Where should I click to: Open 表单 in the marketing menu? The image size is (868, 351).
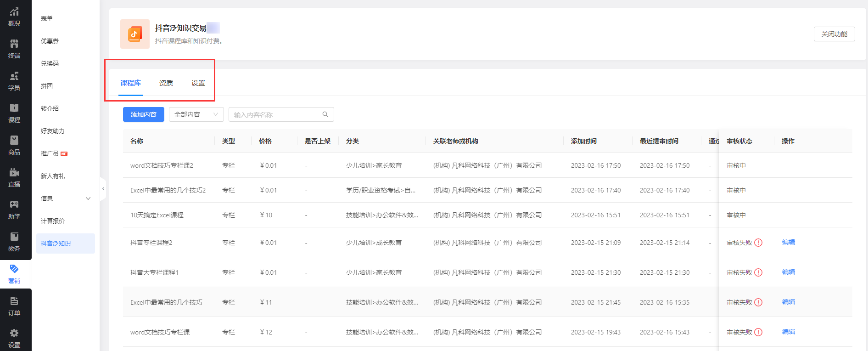coord(47,18)
